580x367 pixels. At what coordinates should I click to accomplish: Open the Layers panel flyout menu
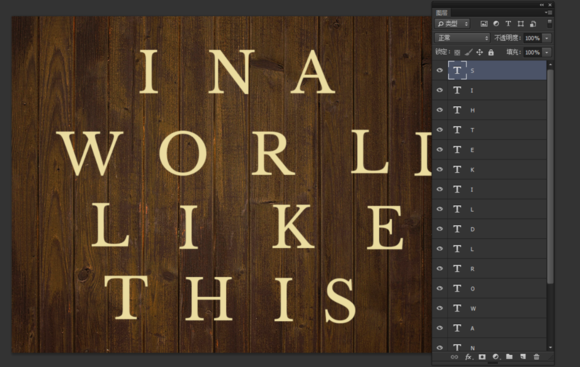[549, 13]
